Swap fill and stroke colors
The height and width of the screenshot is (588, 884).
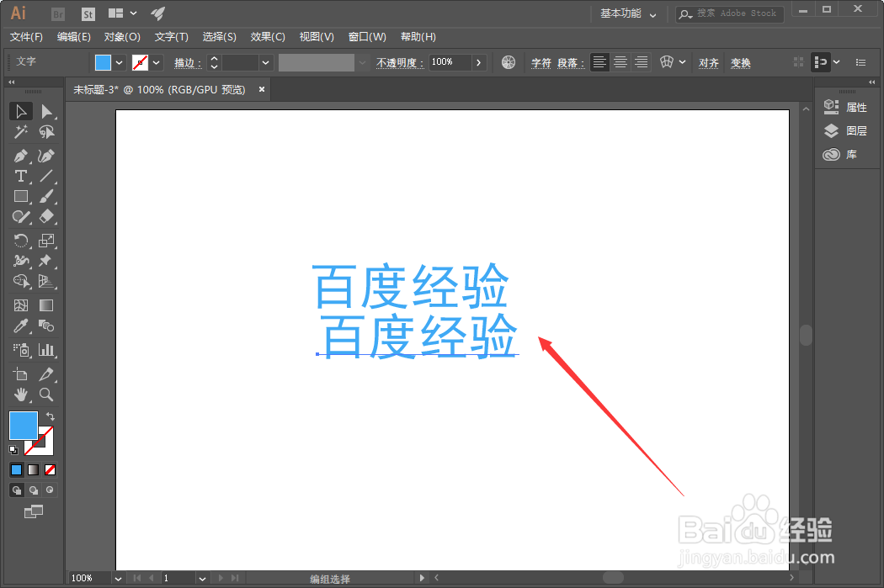pyautogui.click(x=51, y=416)
